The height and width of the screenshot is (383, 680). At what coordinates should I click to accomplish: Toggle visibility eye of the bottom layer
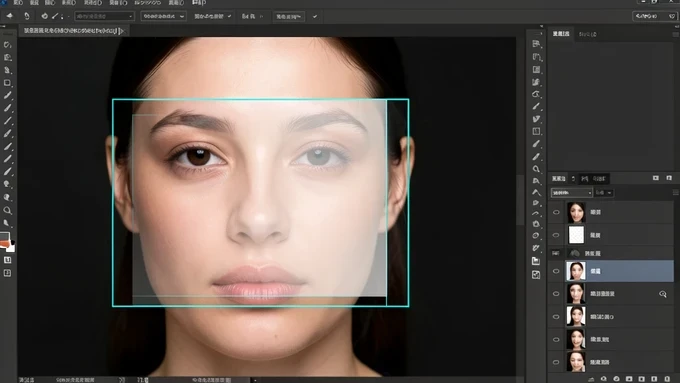click(556, 362)
